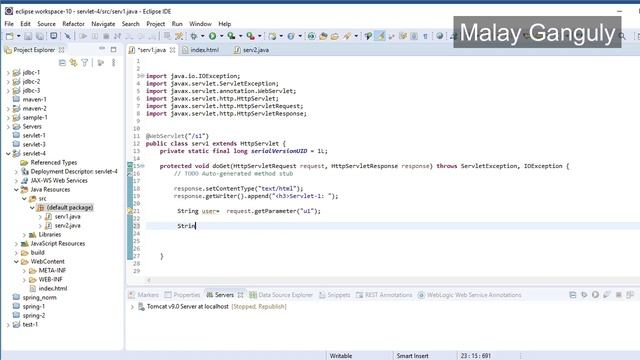Open the External Tools dropdown arrow

(x=259, y=36)
